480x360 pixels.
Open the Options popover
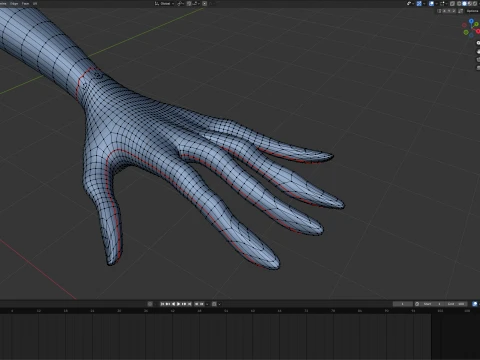point(472,11)
